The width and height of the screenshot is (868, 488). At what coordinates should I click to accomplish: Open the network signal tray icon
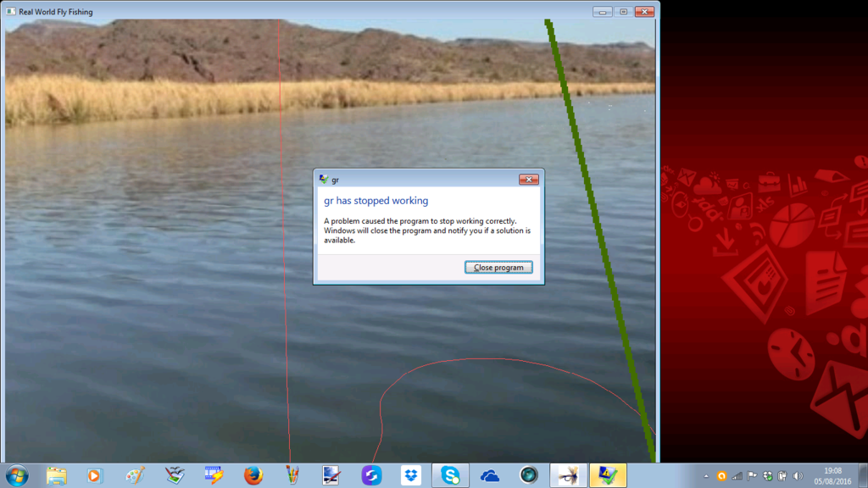(x=737, y=476)
